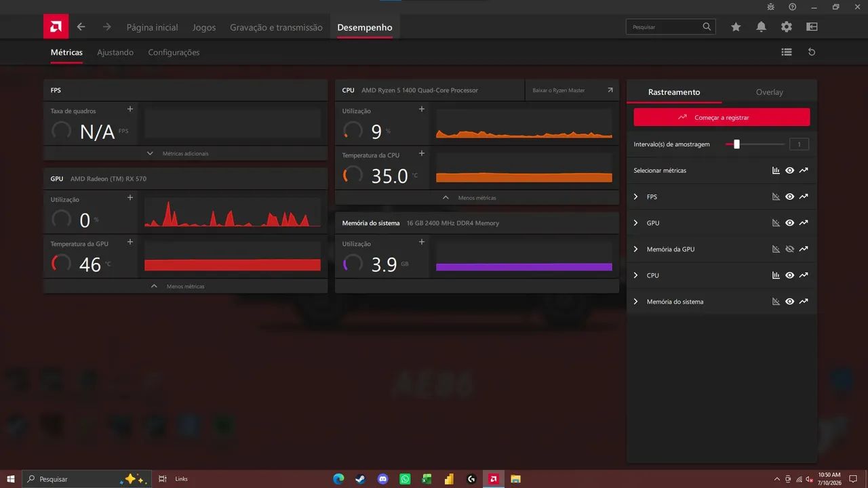Screen dimensions: 868x488
Task: Hide CPU metrics with eye icon
Action: click(789, 275)
